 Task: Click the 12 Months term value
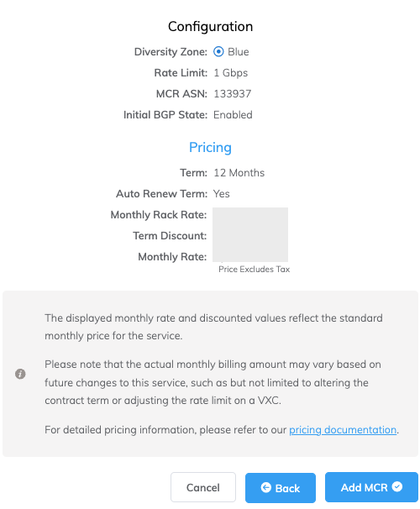point(239,173)
